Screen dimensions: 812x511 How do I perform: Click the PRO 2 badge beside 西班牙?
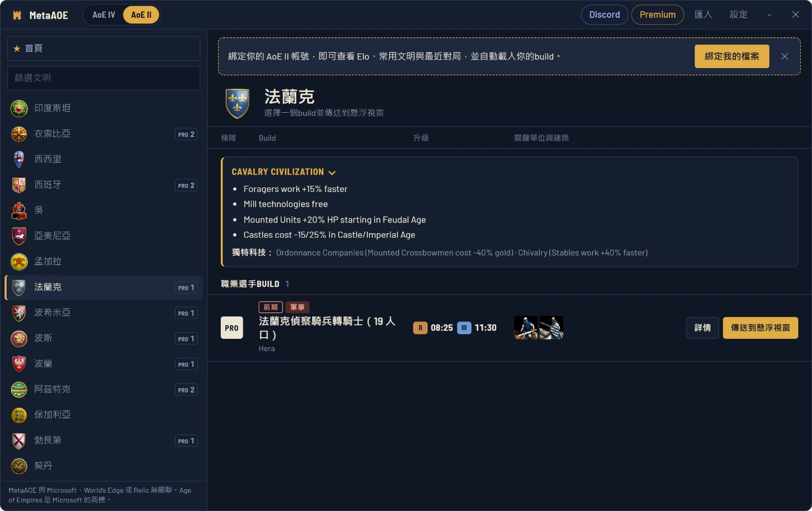pyautogui.click(x=186, y=185)
